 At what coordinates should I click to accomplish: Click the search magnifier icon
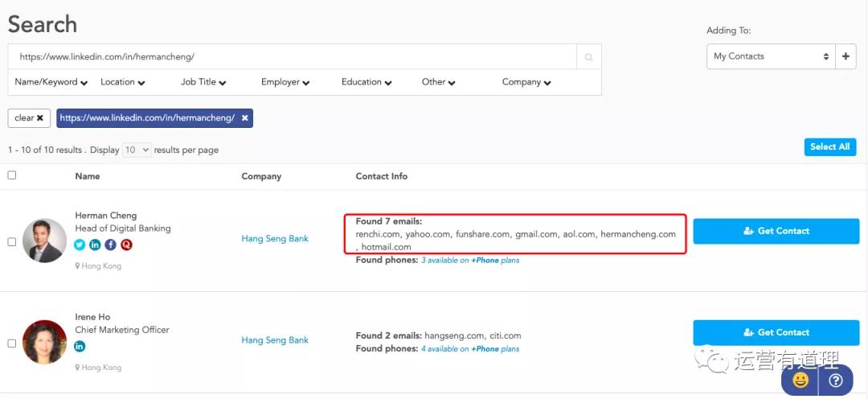point(588,57)
